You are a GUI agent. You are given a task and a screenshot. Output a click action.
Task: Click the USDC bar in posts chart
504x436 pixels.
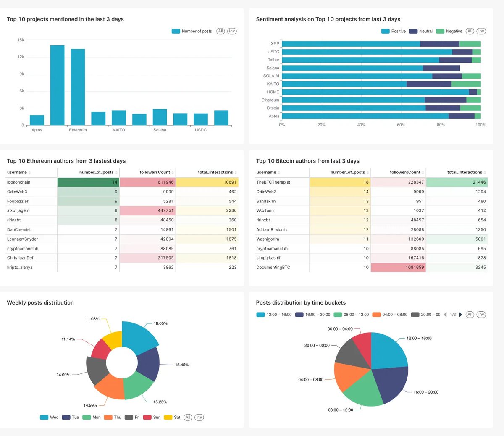201,119
